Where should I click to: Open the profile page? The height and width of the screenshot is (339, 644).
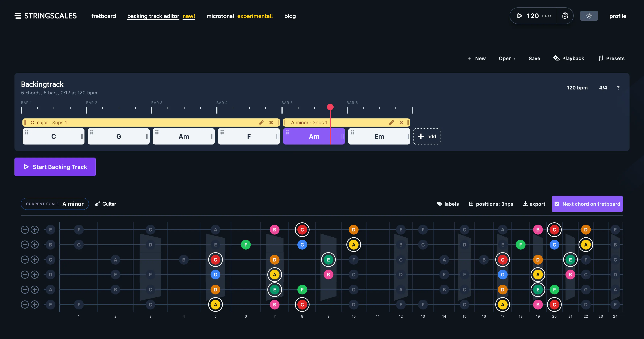(x=618, y=16)
